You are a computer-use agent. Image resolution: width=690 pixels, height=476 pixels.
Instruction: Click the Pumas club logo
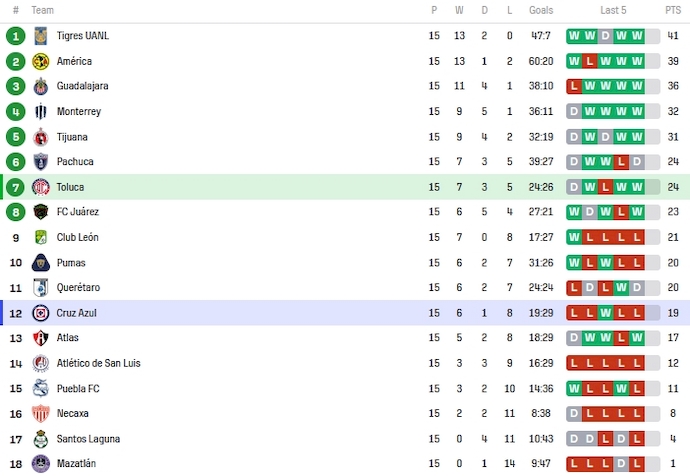coord(41,263)
